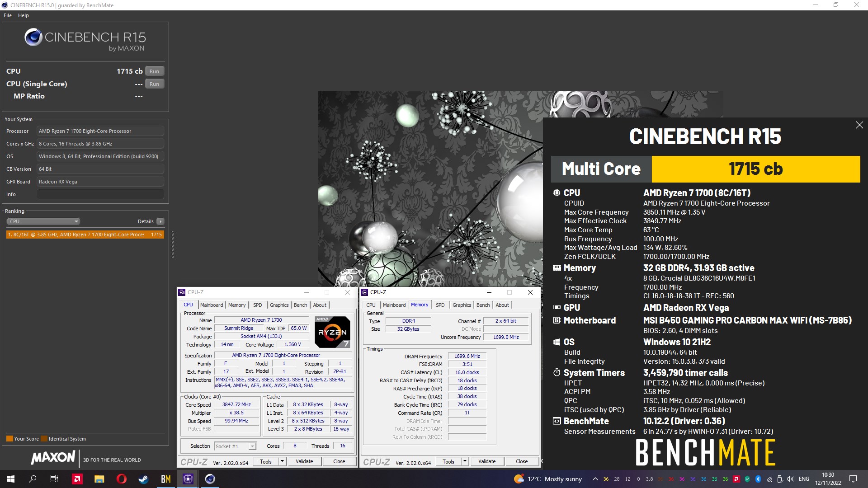Click Tools button in the CPU-Z processor window
This screenshot has height=488, width=868.
pos(266,461)
